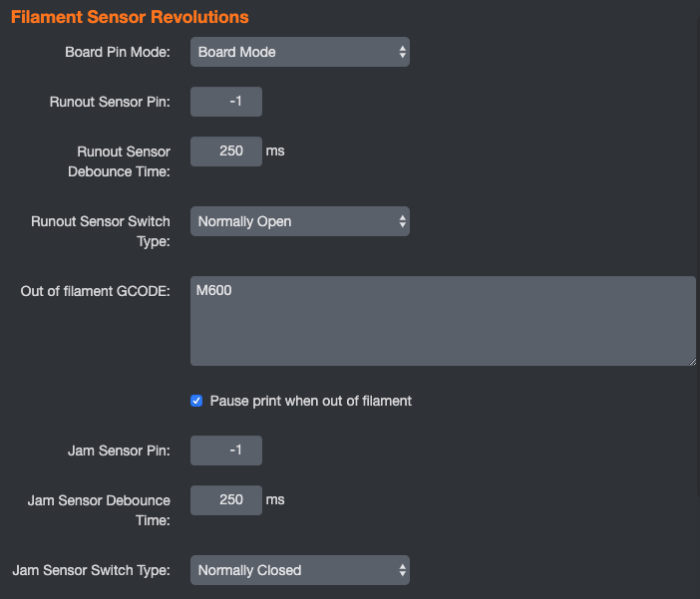700x599 pixels.
Task: Click the Pause print when out of filament label
Action: (x=311, y=401)
